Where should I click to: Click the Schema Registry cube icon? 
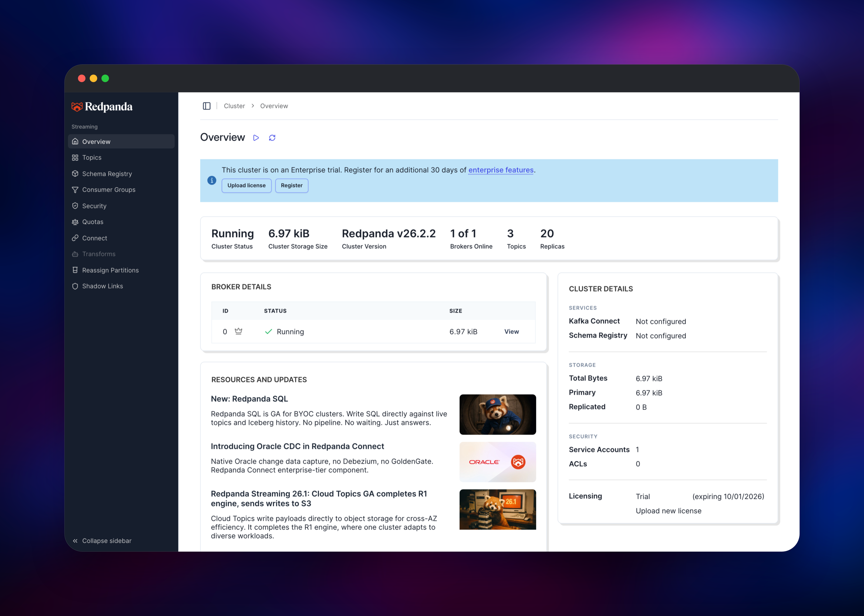tap(75, 174)
